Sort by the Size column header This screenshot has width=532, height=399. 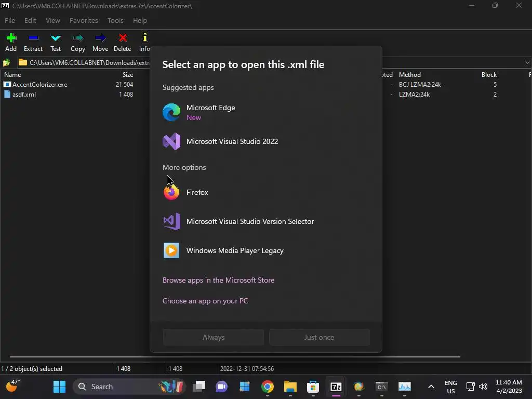tap(128, 75)
